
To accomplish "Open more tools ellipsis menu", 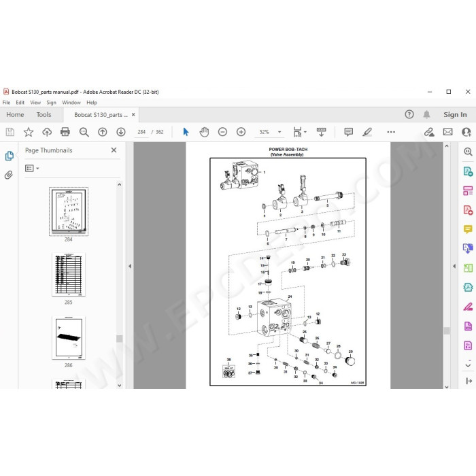I will click(391, 132).
